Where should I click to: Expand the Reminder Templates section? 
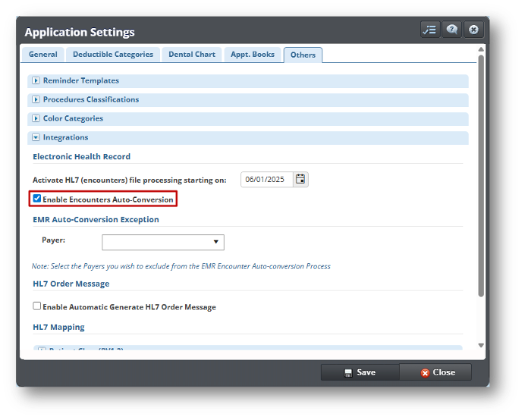click(36, 80)
